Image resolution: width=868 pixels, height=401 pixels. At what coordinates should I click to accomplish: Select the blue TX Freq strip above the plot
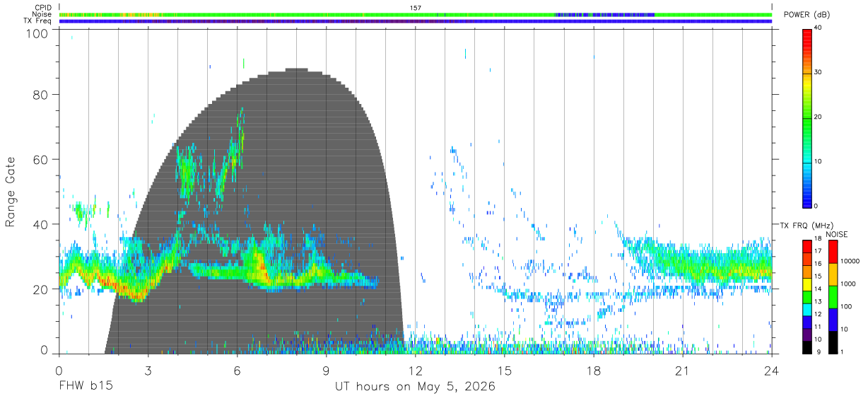(x=416, y=21)
